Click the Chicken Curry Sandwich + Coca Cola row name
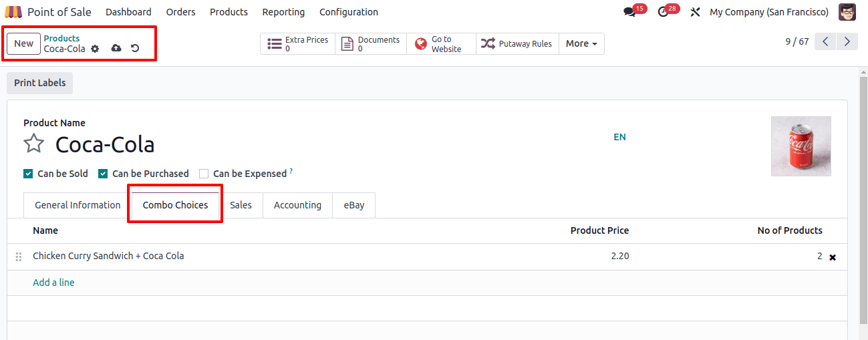868x340 pixels. pos(108,256)
